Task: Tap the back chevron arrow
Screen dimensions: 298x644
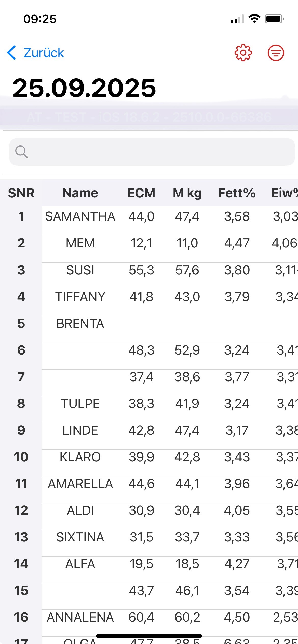Action: [x=12, y=53]
